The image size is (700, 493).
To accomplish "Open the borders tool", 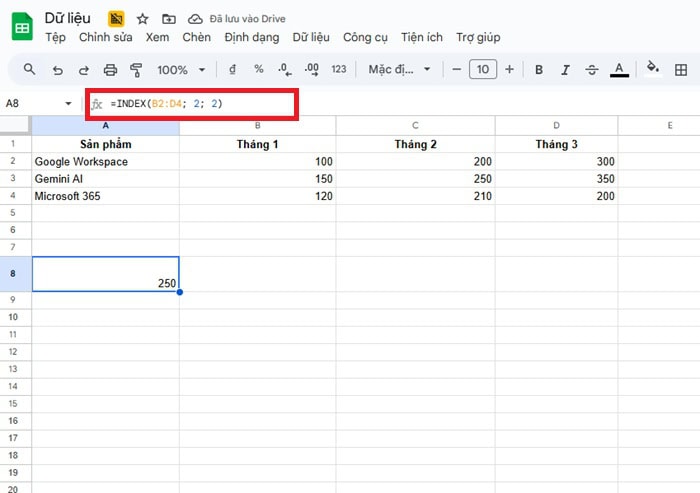I will [x=681, y=70].
